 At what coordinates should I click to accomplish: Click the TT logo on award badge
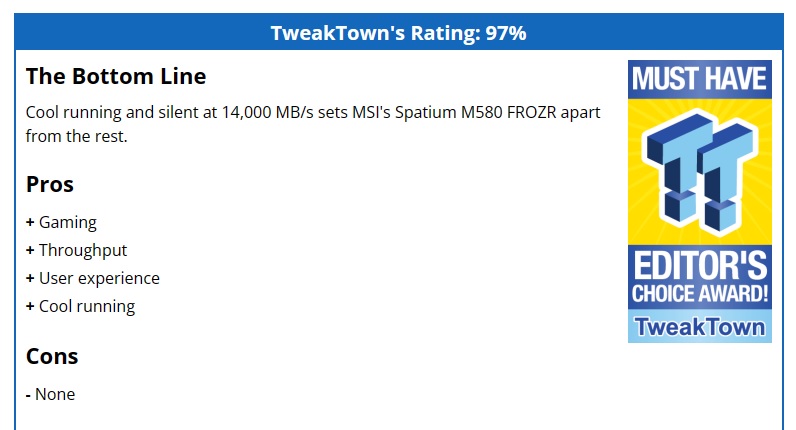click(x=700, y=174)
